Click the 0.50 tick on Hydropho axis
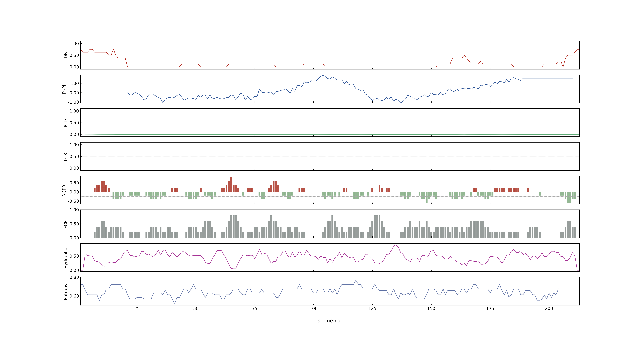The height and width of the screenshot is (343, 644). 74,256
